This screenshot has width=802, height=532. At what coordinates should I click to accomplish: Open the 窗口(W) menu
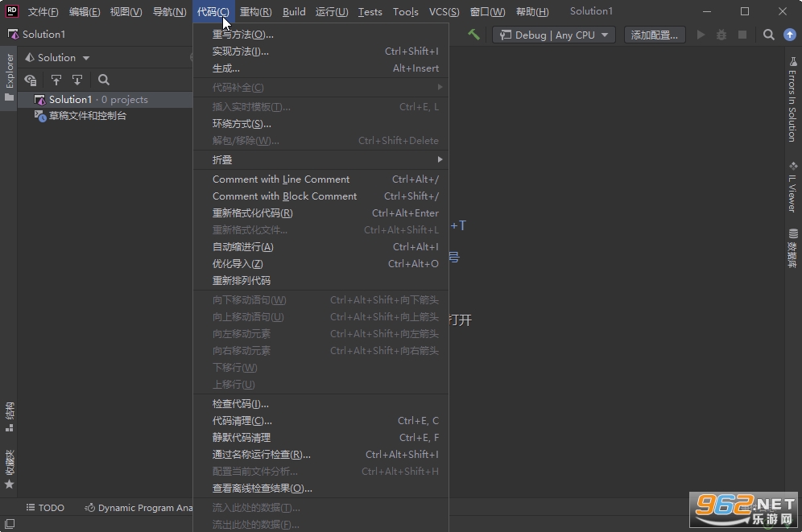487,12
